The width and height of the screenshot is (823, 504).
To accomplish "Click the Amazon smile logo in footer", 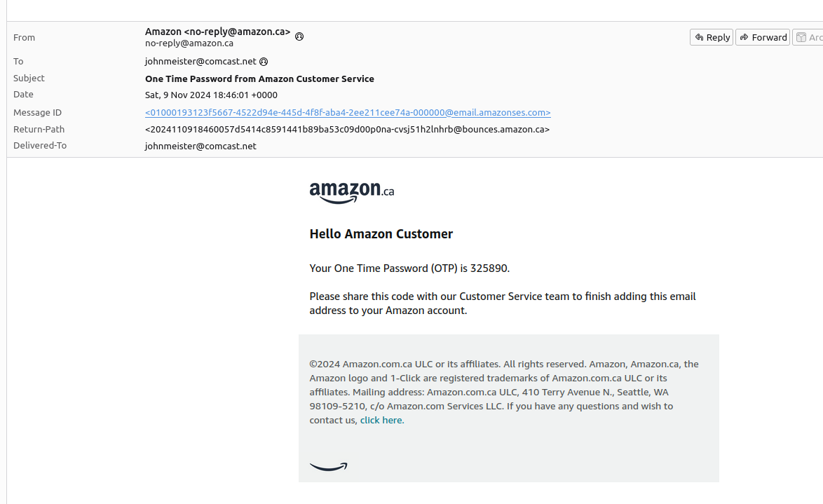I will (328, 467).
